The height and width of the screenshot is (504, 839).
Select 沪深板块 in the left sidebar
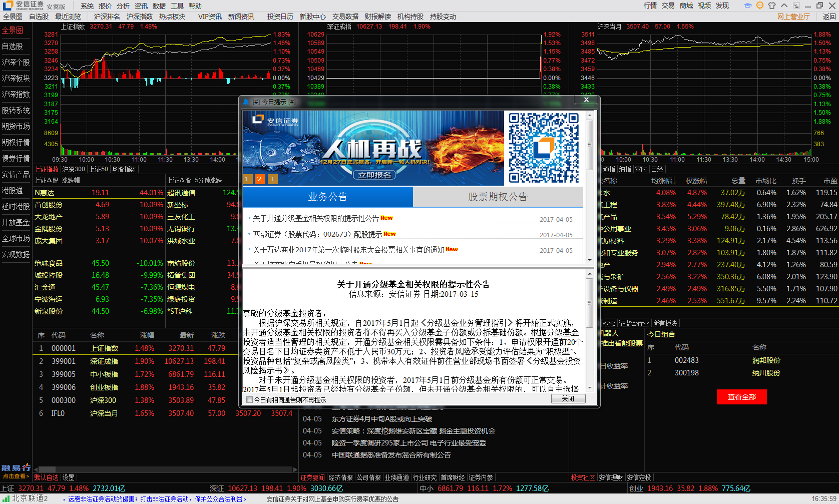tap(16, 78)
